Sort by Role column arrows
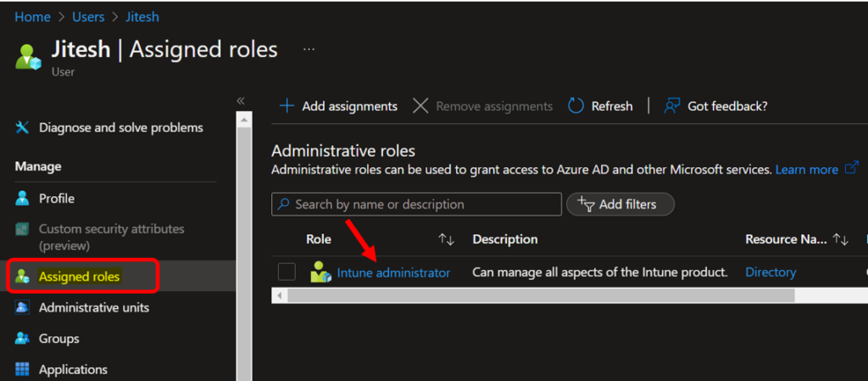 coord(446,239)
